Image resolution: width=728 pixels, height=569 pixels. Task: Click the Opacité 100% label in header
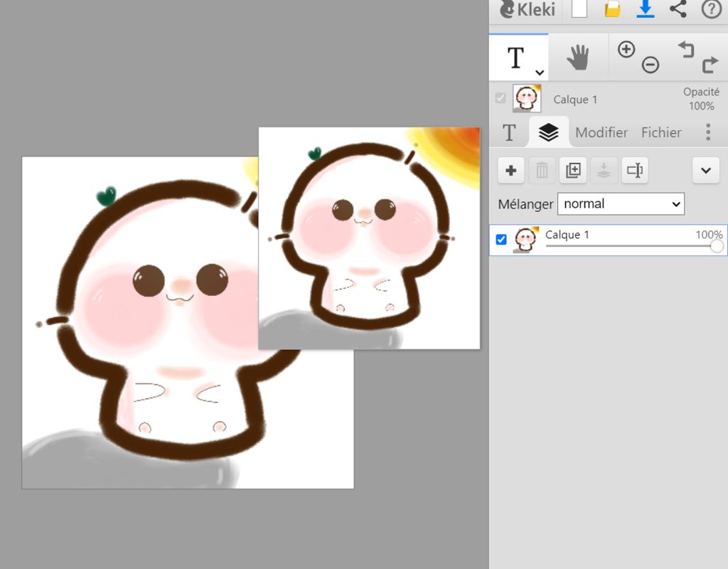701,98
